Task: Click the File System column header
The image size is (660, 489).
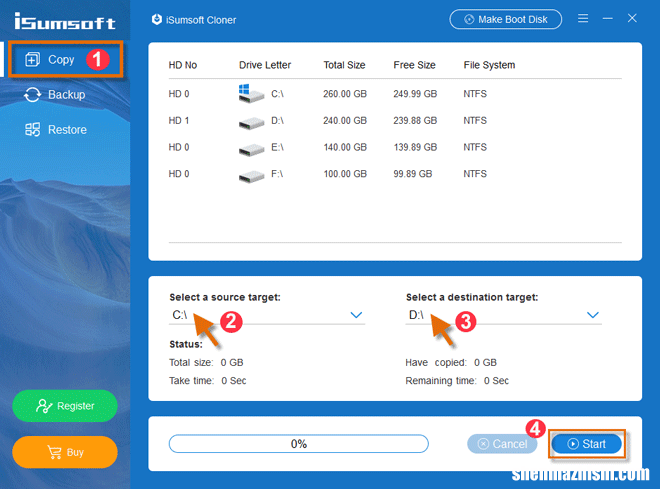Action: [489, 65]
